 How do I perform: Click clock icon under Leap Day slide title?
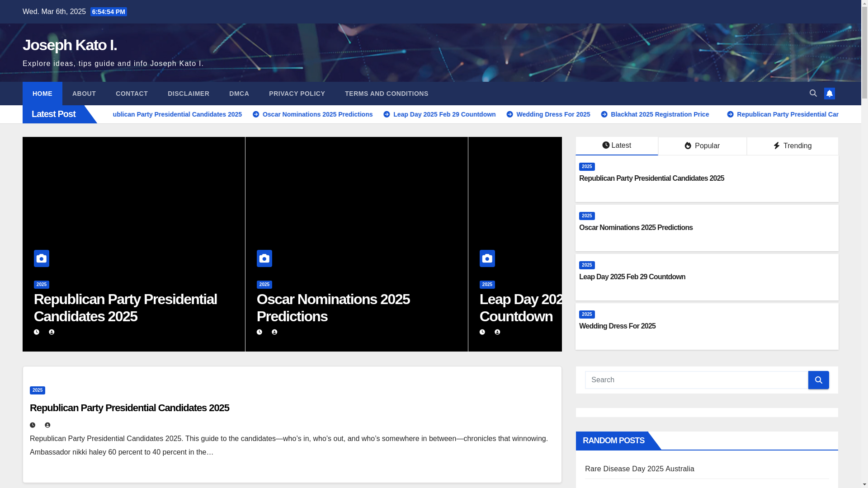coord(482,332)
